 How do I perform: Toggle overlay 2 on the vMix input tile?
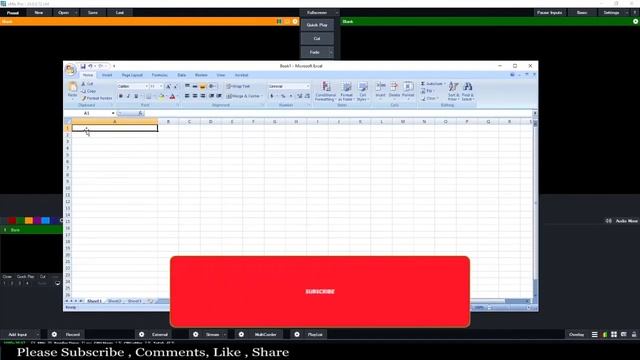[x=12, y=283]
